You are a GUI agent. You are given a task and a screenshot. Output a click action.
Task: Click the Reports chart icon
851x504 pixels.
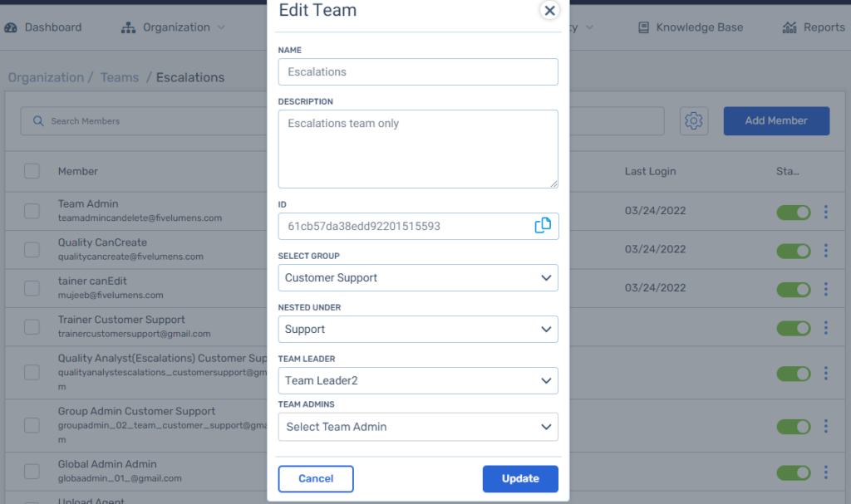pos(790,27)
